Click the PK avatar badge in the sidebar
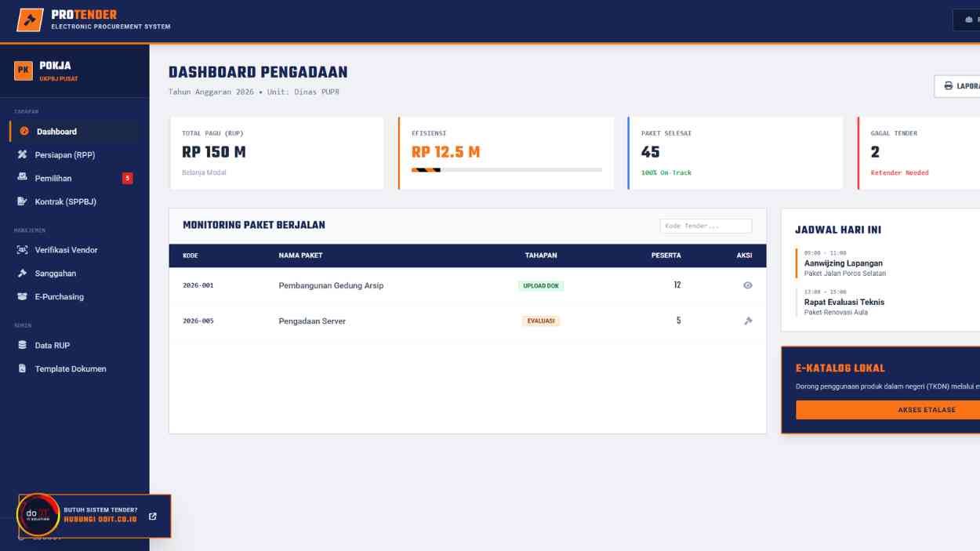The height and width of the screenshot is (551, 980). pos(22,71)
